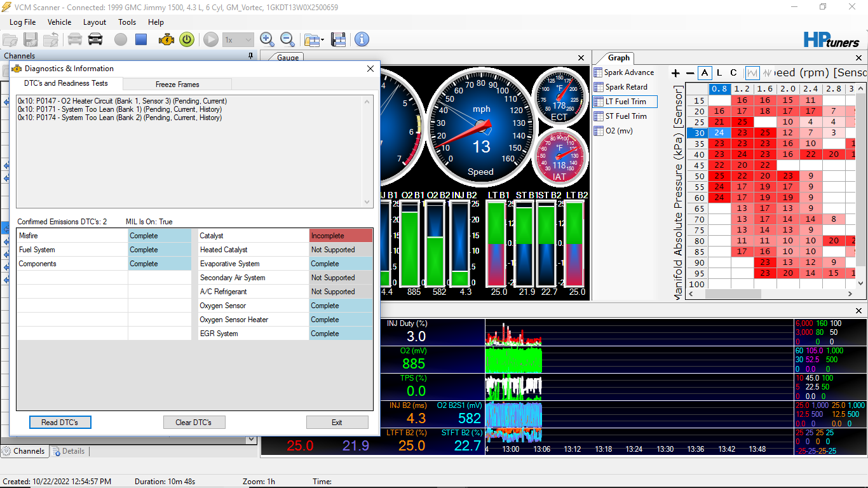Click the black vehicle connect icon

(95, 39)
